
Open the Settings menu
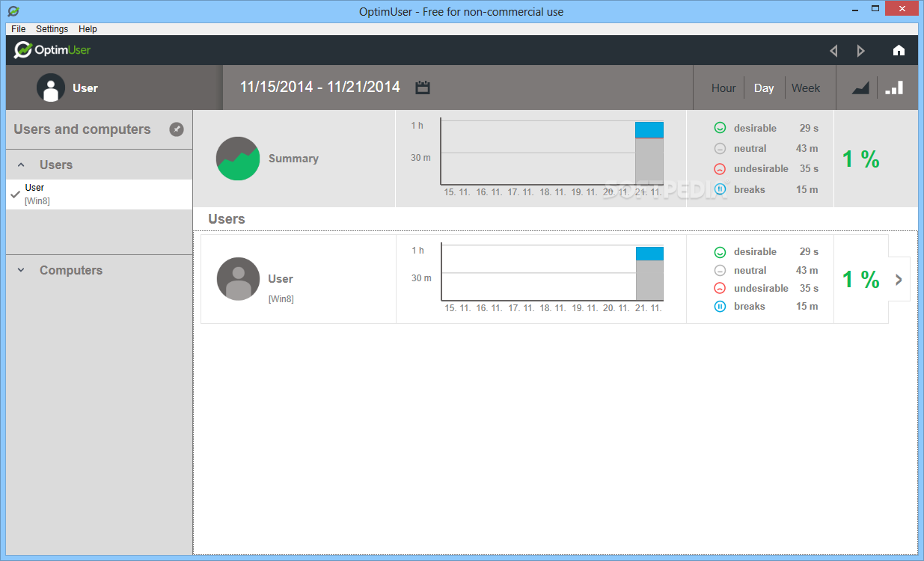point(52,29)
